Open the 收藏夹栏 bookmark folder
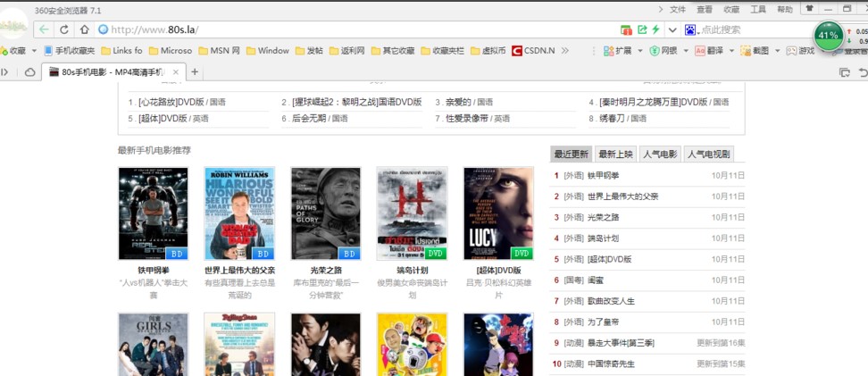The height and width of the screenshot is (376, 868). pos(442,50)
